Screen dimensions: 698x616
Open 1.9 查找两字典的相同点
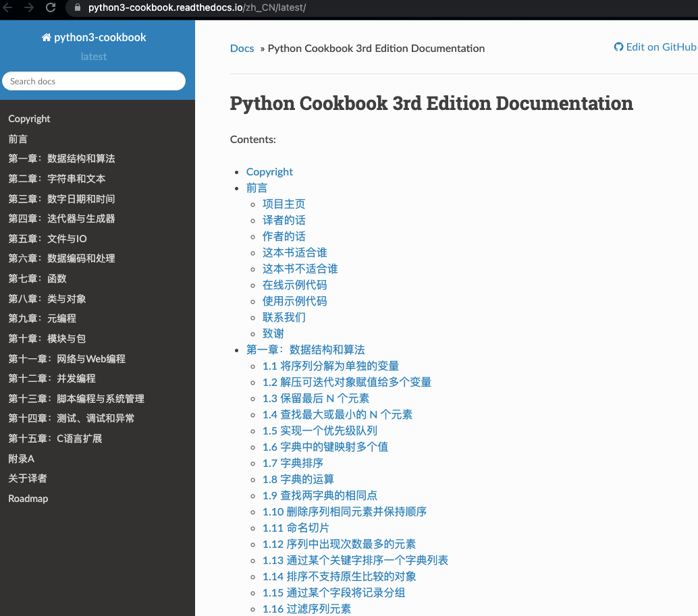pos(319,495)
